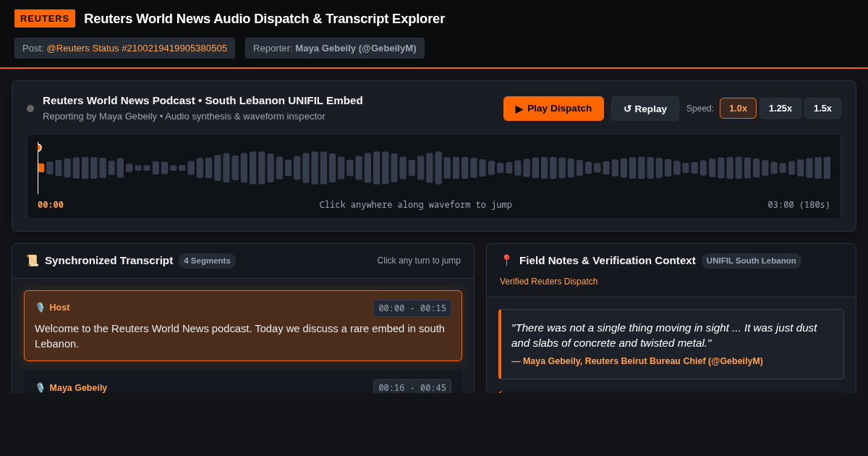Click 'Click anywhere along waveform to jump' hint

point(416,205)
